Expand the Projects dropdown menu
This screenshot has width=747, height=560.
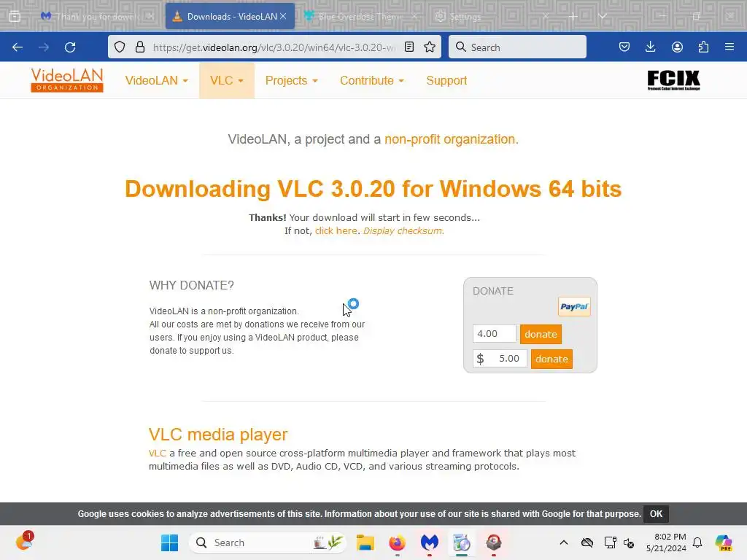point(291,80)
